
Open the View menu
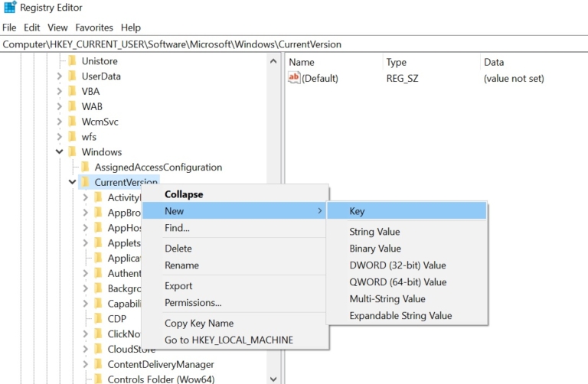(x=57, y=28)
